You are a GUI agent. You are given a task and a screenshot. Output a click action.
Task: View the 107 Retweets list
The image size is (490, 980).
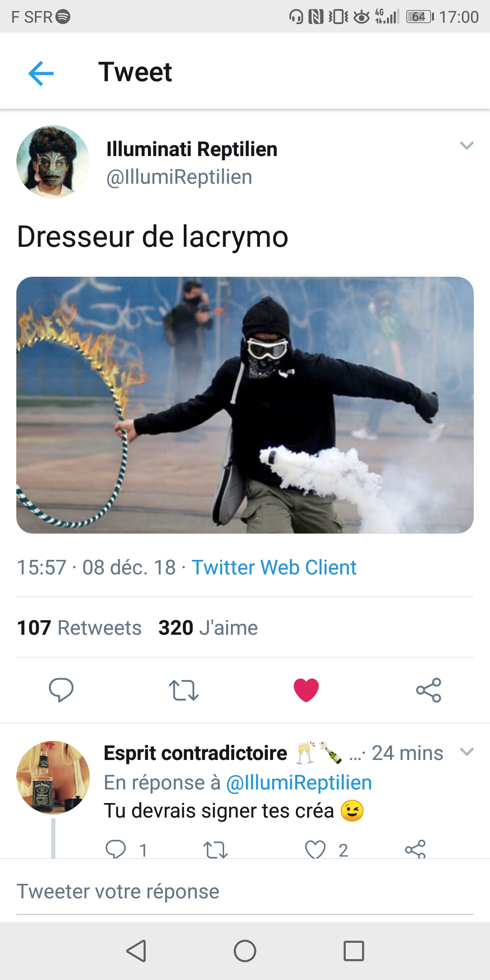pos(79,628)
